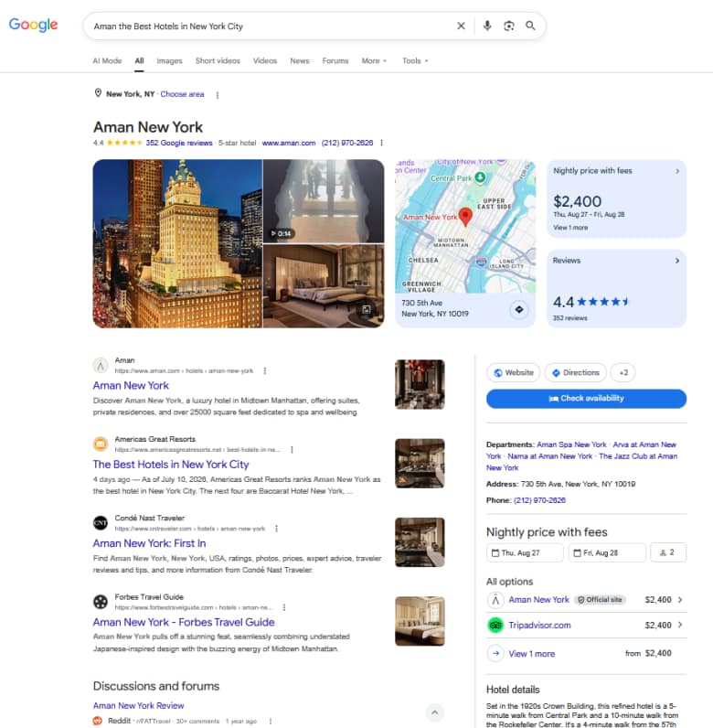This screenshot has width=713, height=728.
Task: Open three-dot menu for Forbes Travel Guide result
Action: (x=283, y=608)
